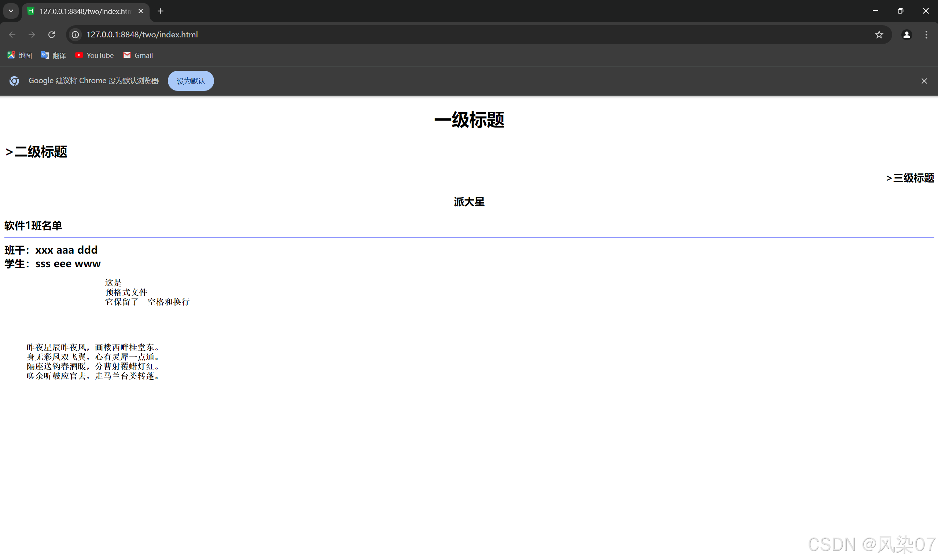Close the 127.0.0.1:8848 tab
Image resolution: width=938 pixels, height=560 pixels.
[x=141, y=11]
